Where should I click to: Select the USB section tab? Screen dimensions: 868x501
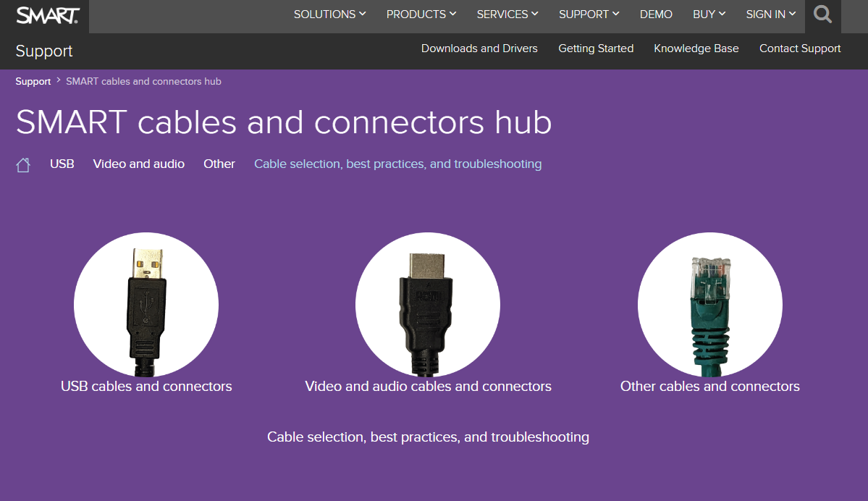[x=62, y=164]
